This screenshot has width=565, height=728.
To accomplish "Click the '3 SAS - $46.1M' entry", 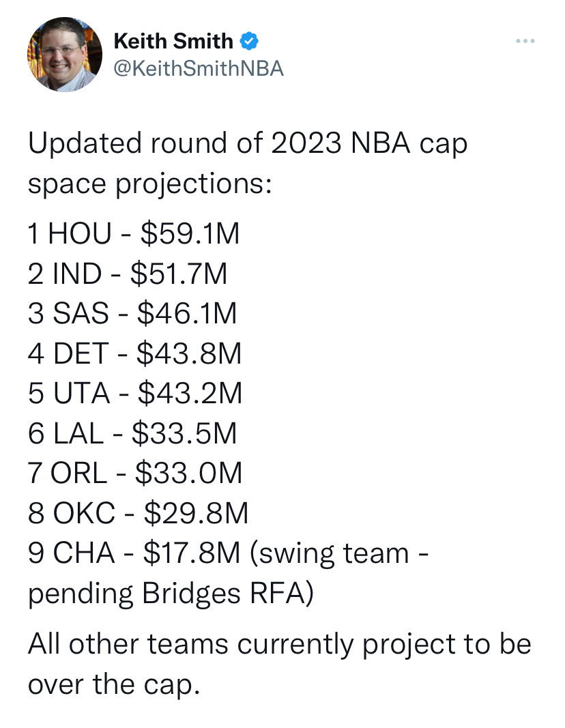I will (132, 313).
